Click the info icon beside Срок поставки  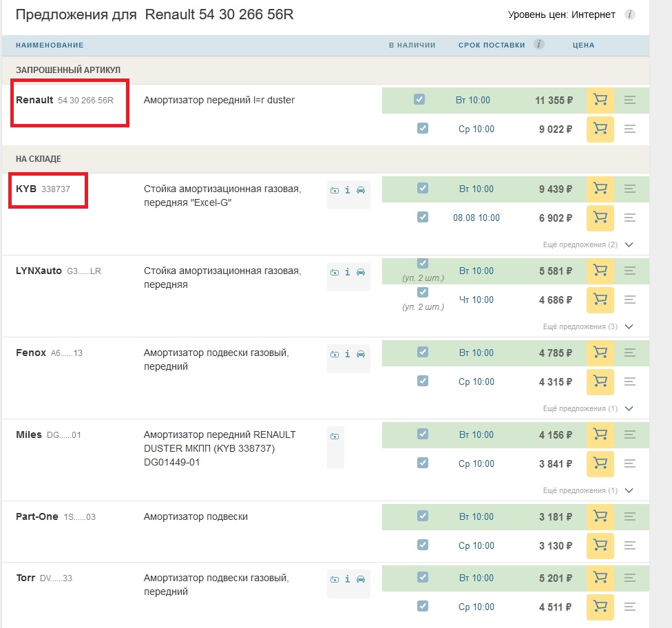[538, 44]
